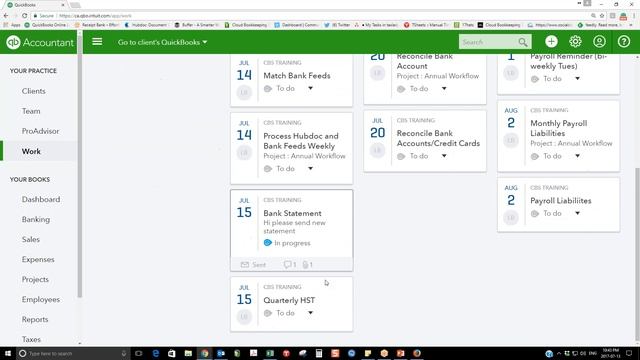Click Reconcile Bank Account status icon
This screenshot has height=360, width=640.
tap(401, 89)
